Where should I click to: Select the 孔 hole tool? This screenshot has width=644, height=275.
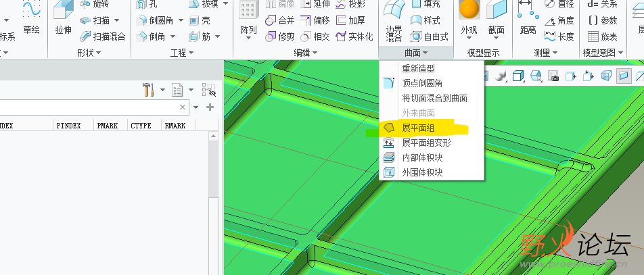click(x=147, y=4)
